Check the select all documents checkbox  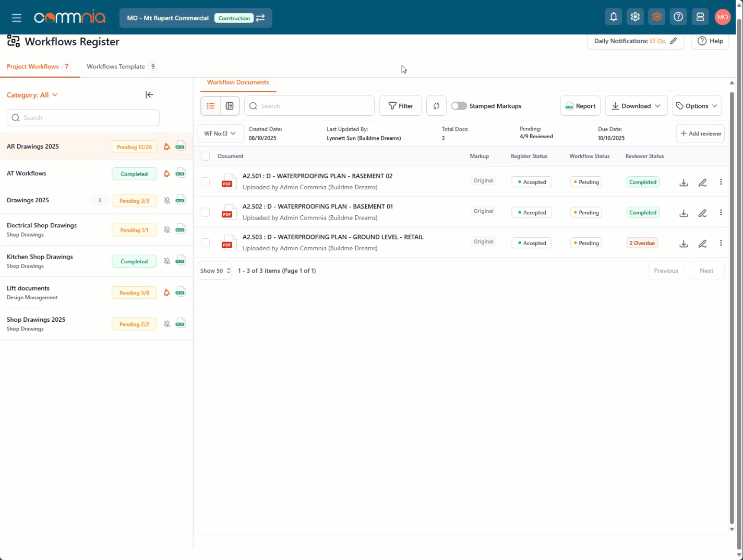point(205,156)
